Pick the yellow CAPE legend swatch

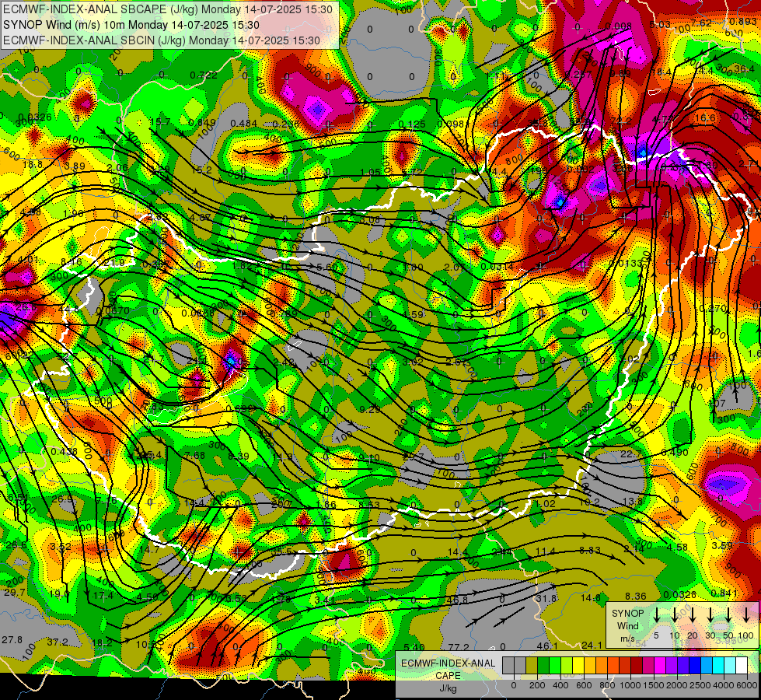coord(578,665)
